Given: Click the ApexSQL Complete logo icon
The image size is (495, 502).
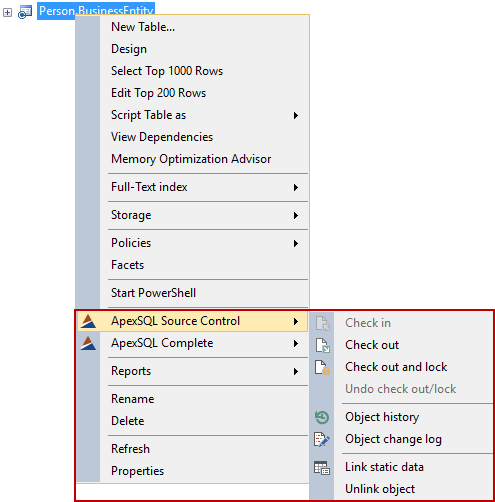Looking at the screenshot, I should click(x=89, y=343).
